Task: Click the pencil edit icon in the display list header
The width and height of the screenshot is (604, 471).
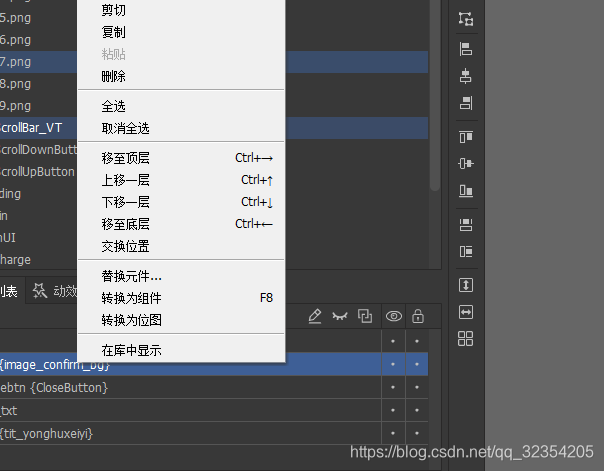Action: point(315,316)
